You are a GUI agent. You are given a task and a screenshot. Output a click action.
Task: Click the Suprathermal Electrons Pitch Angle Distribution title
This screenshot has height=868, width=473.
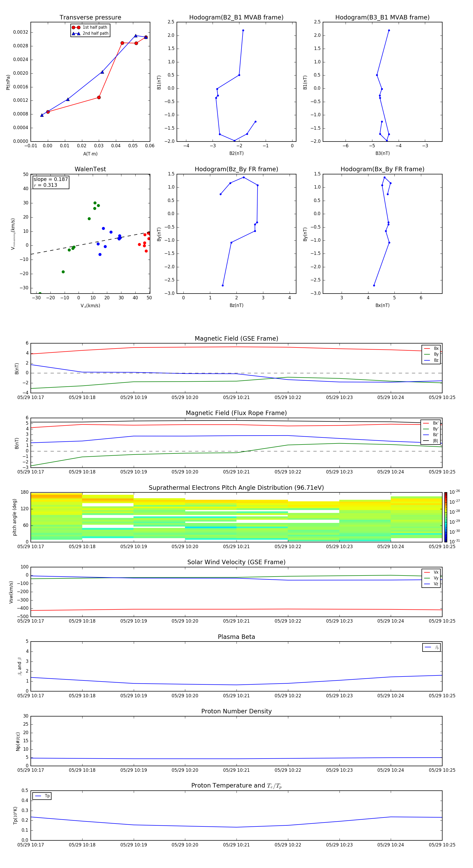click(x=236, y=488)
